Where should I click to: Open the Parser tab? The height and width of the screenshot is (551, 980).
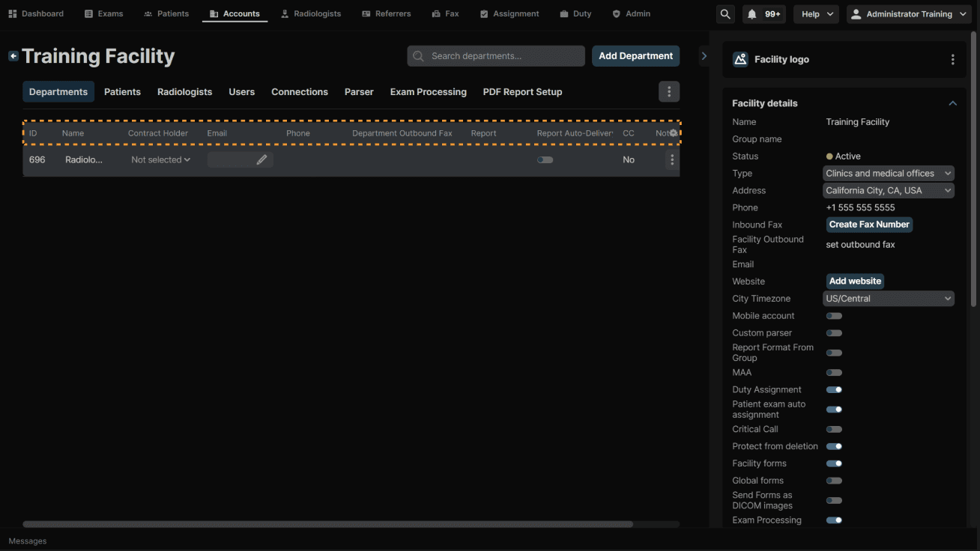click(x=359, y=92)
